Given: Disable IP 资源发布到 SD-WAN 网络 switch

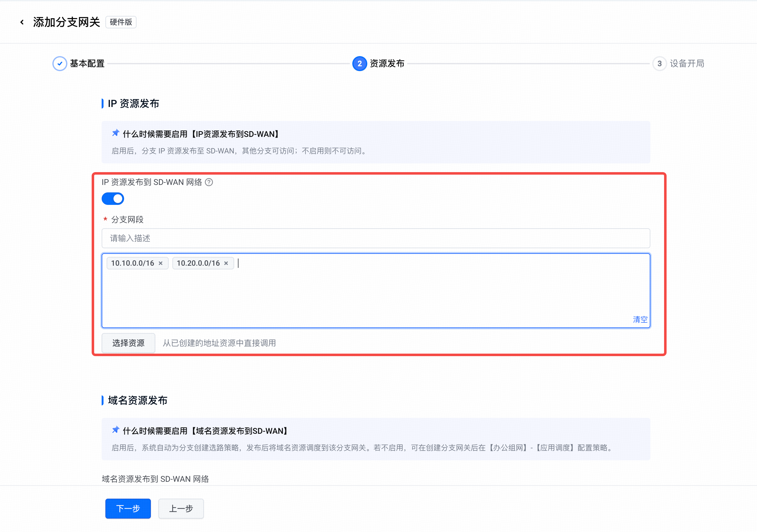Looking at the screenshot, I should click(113, 199).
